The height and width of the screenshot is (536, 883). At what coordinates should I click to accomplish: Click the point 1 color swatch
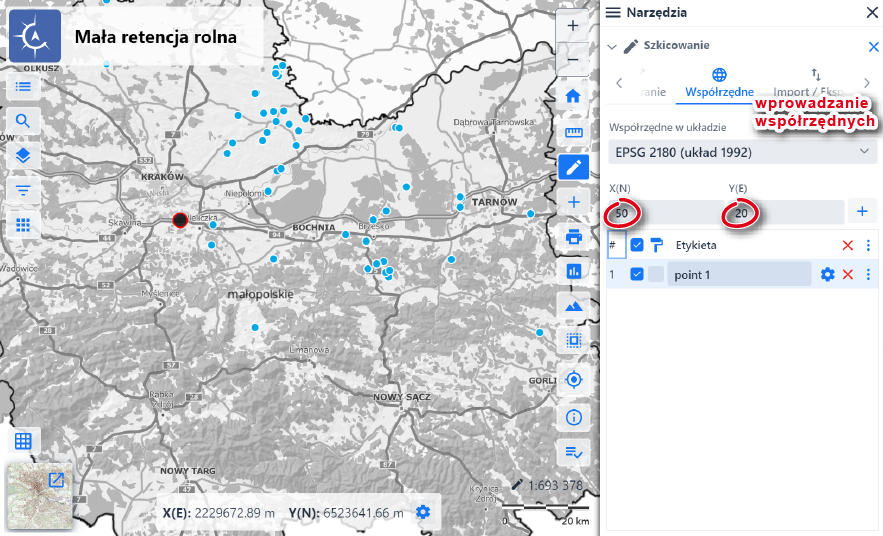pos(656,275)
